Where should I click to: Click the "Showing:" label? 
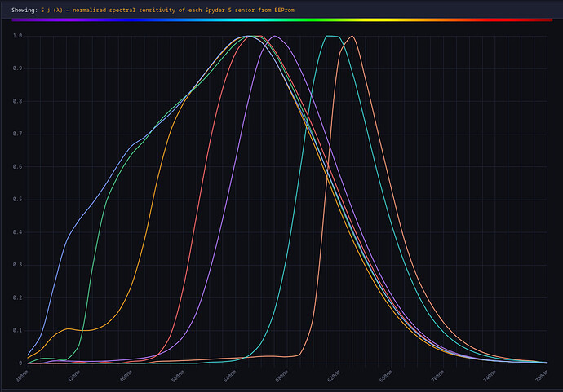point(24,10)
